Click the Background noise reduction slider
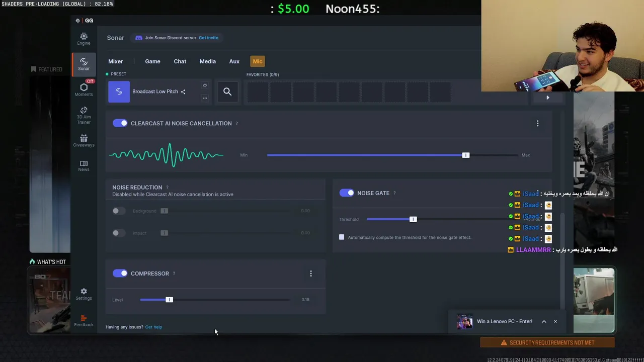Screen dimensions: 644x362 pos(164,211)
